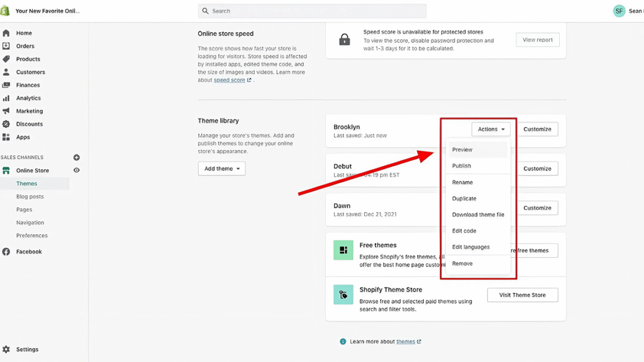644x362 pixels.
Task: Go to Products in sidebar
Action: click(x=28, y=59)
